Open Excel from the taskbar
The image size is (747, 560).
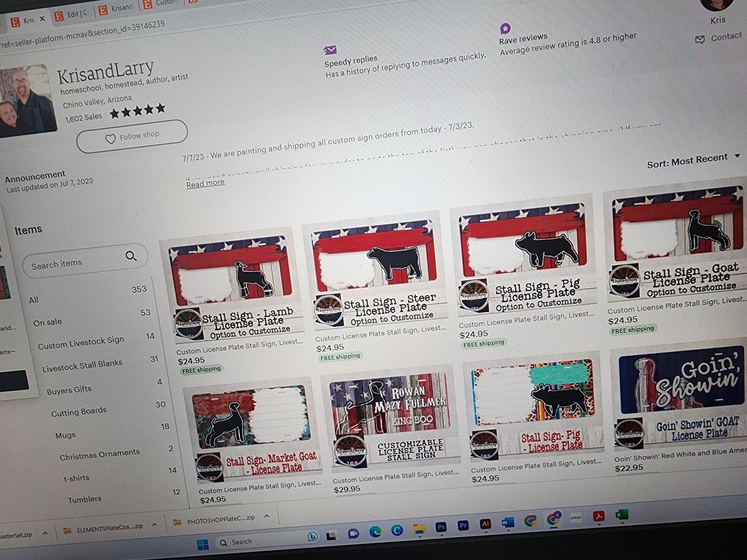621,516
